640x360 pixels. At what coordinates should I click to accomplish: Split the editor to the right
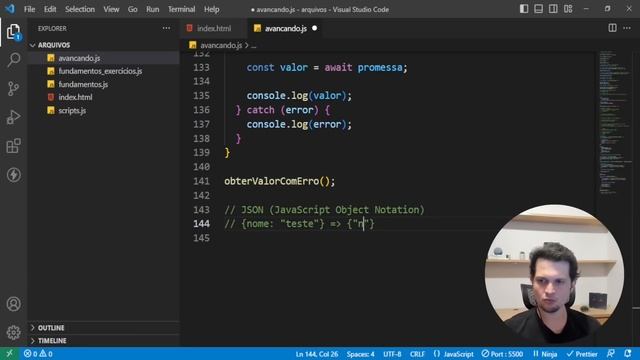click(x=612, y=28)
